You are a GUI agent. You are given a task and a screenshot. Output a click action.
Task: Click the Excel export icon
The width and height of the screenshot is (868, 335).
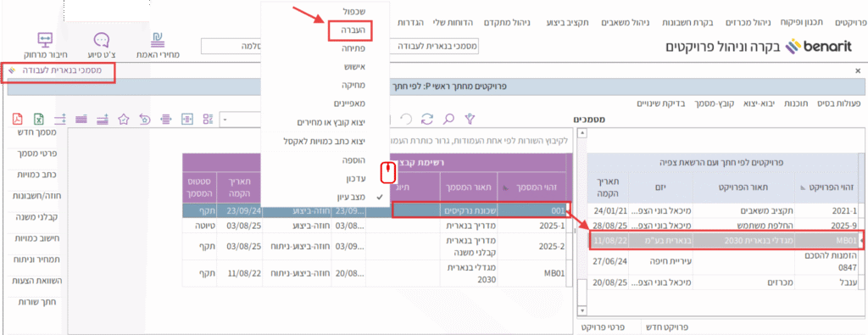tap(39, 119)
